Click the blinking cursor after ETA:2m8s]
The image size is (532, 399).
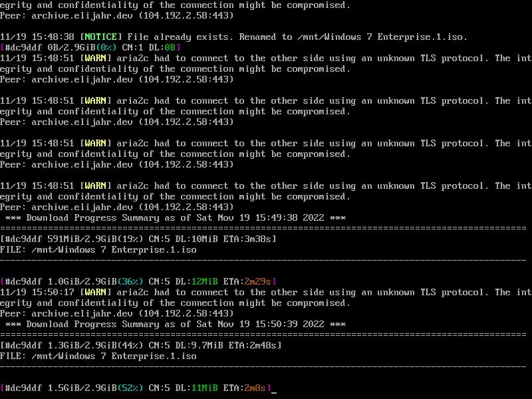(x=274, y=392)
